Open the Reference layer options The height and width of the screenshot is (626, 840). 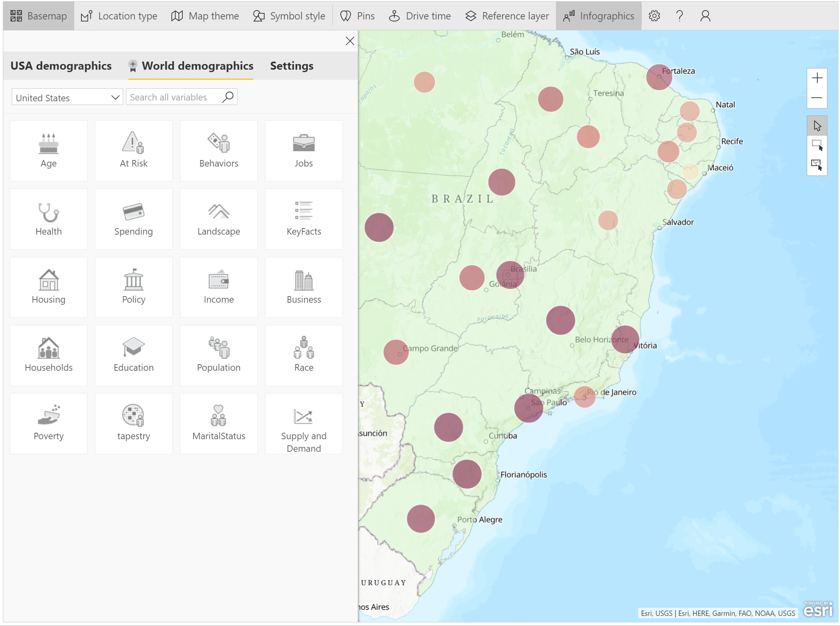click(507, 16)
